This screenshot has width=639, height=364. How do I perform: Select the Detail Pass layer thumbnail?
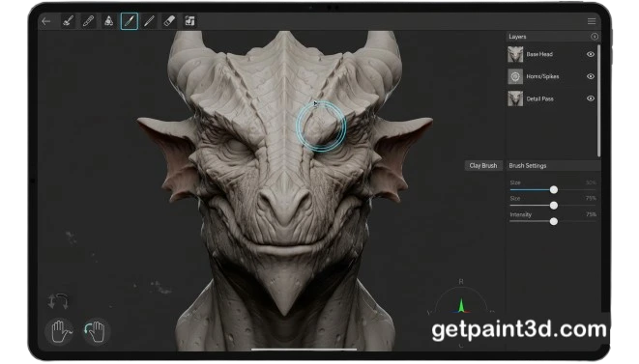515,98
